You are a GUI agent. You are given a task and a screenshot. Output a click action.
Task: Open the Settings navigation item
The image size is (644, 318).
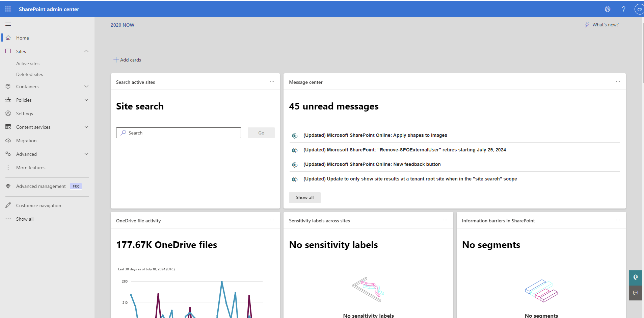click(47, 114)
